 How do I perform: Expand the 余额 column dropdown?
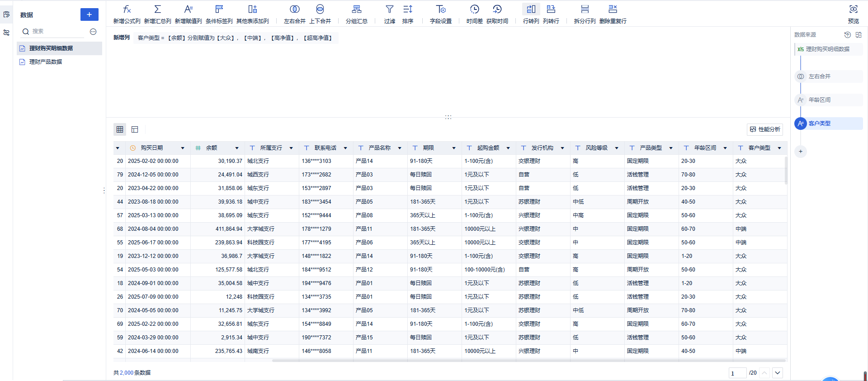coord(236,148)
